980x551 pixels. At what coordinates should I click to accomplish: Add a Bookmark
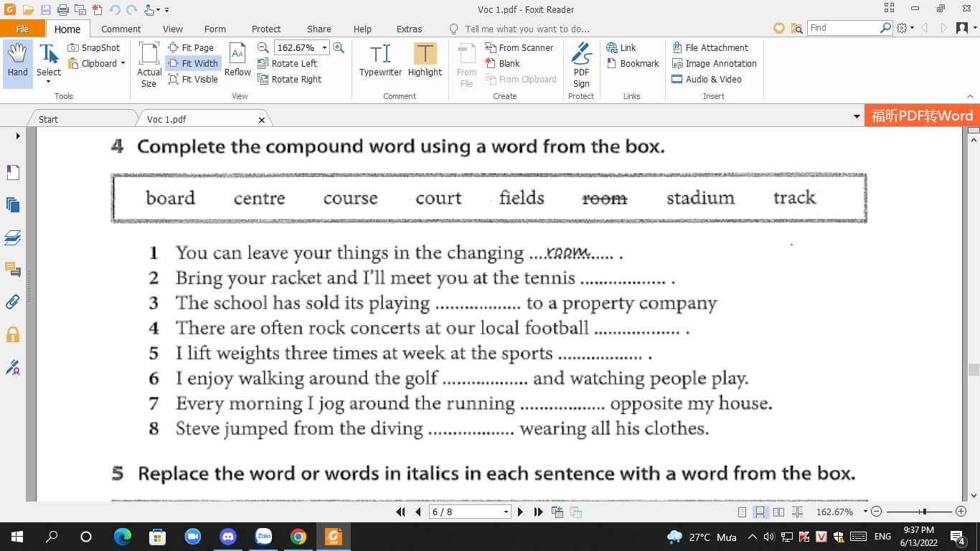(x=633, y=63)
